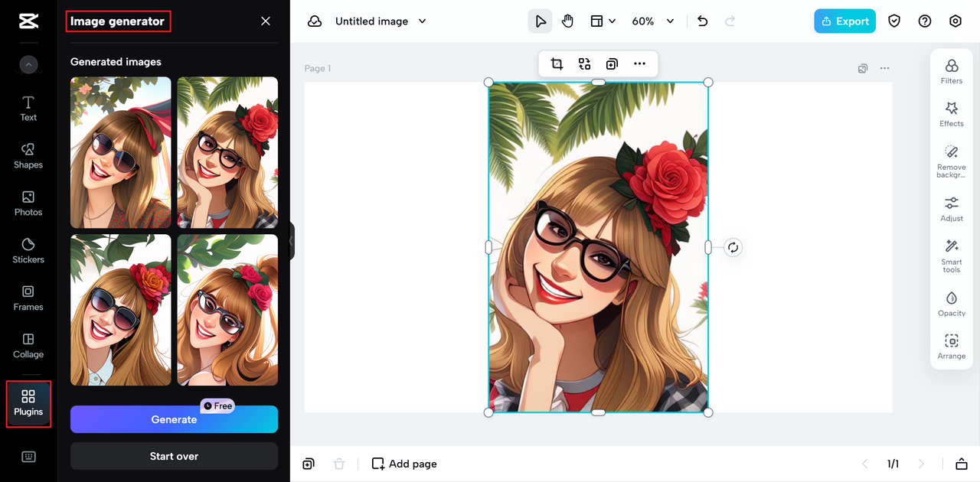Click the Page 1 label

pos(318,68)
